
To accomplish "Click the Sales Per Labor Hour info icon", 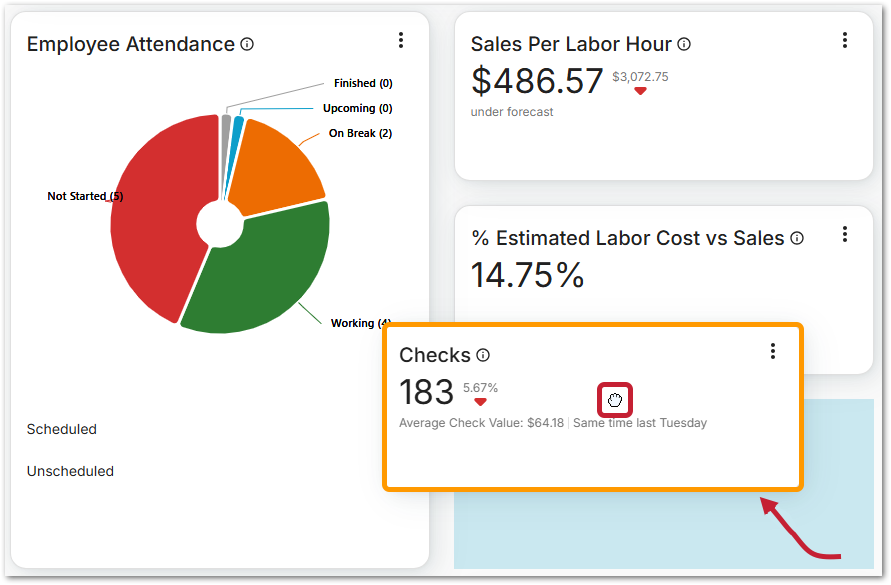I will [x=684, y=45].
